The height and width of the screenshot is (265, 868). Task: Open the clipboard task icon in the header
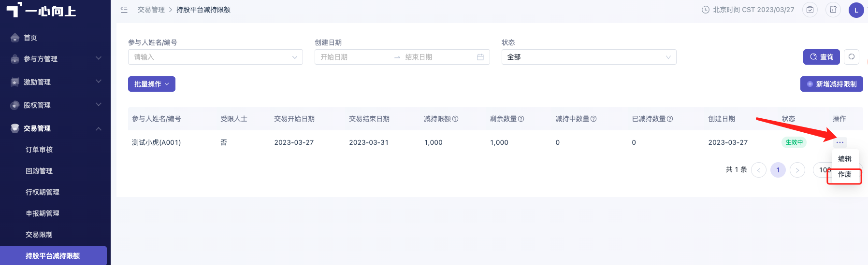coord(810,10)
